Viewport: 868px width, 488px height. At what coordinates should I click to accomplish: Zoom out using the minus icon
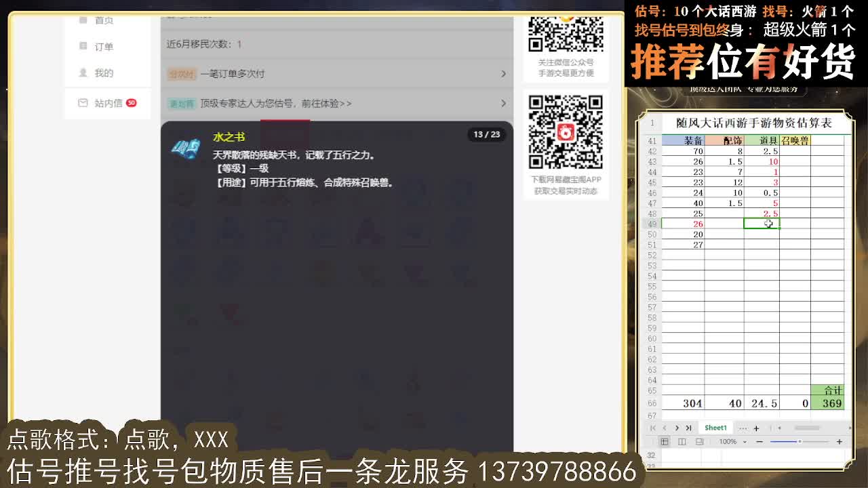pos(760,441)
